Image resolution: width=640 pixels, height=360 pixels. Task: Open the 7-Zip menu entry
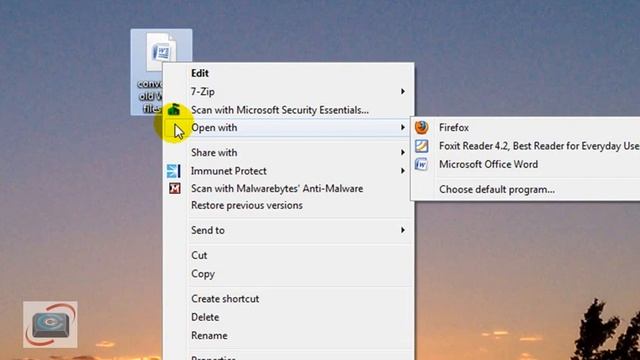(288, 91)
